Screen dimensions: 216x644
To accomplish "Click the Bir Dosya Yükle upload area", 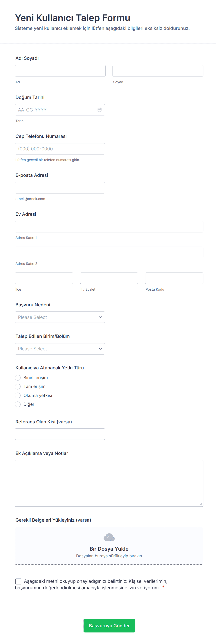I will [109, 549].
